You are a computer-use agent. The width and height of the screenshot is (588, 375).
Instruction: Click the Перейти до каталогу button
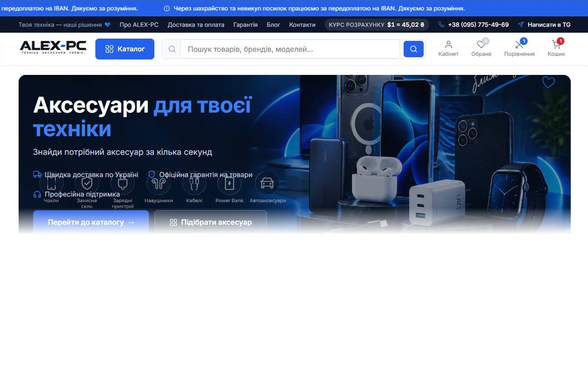(91, 222)
